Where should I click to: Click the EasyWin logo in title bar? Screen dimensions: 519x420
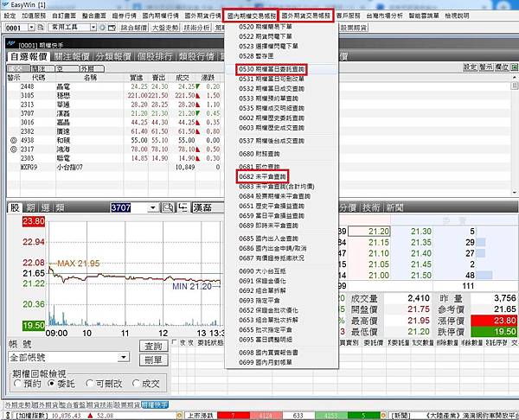tap(6, 4)
